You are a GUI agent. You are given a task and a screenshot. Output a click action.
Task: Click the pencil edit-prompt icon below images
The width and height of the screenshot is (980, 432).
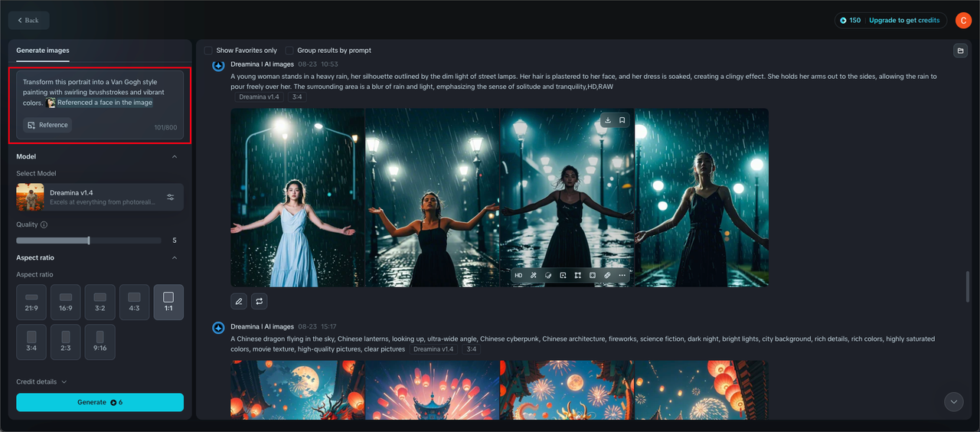[239, 301]
